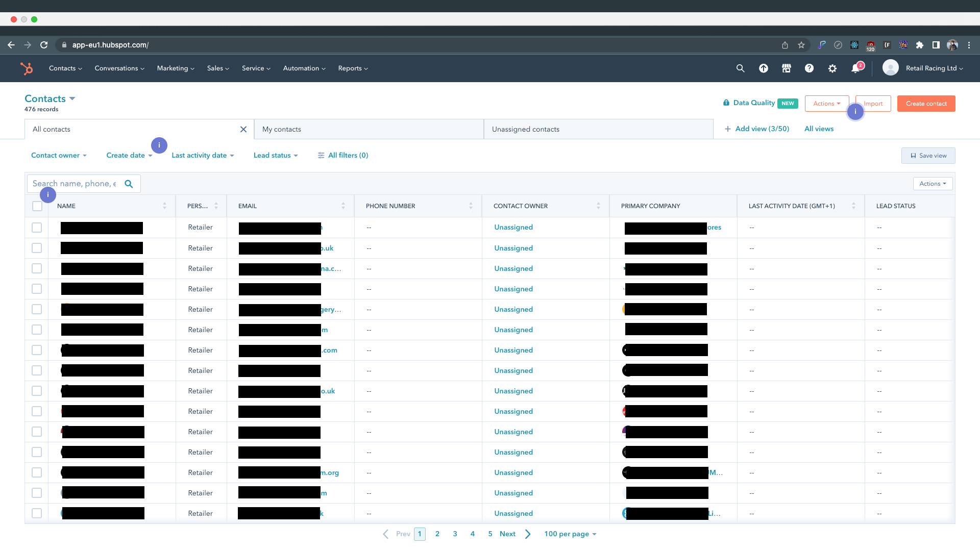Open the Reports navigation menu
This screenshot has height=551, width=980.
coord(353,68)
